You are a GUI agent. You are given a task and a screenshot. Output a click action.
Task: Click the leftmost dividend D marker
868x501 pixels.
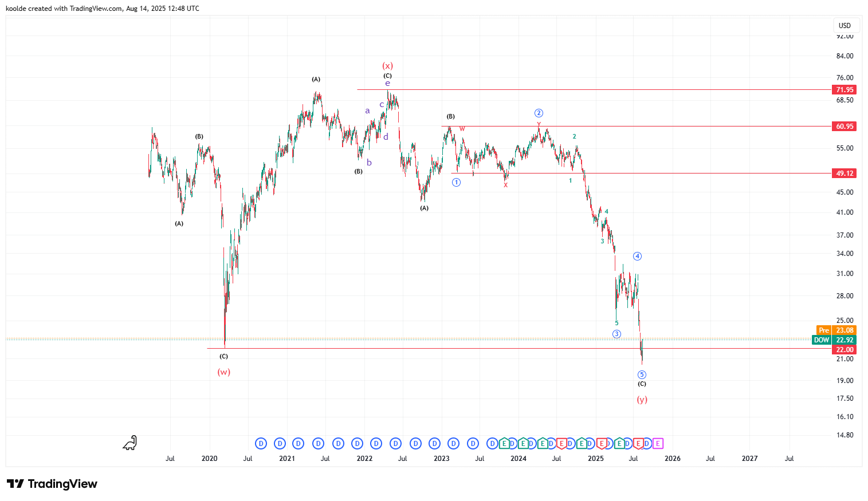[261, 443]
